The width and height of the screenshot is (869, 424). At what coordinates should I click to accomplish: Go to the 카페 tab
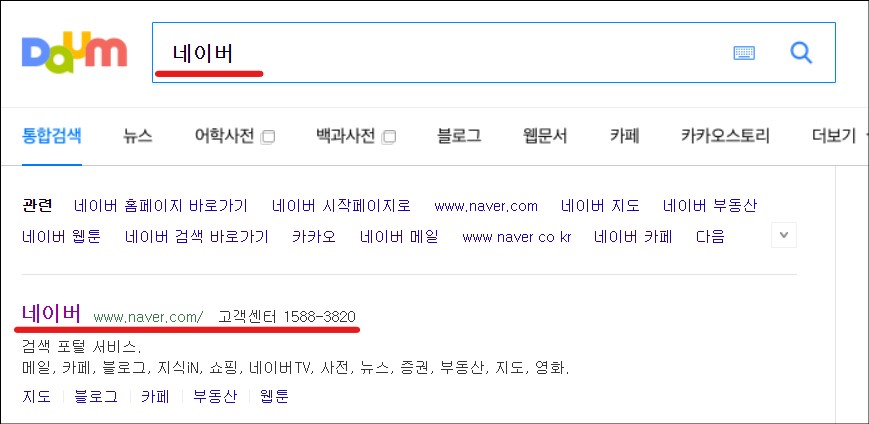[625, 136]
